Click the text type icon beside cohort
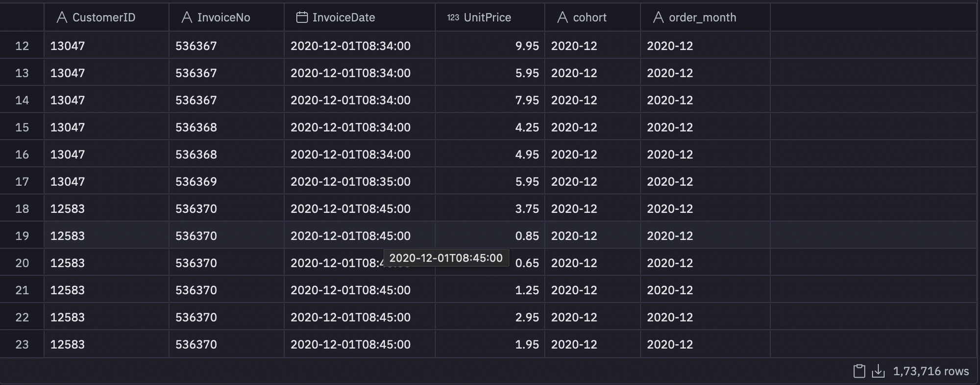Viewport: 980px width, 385px height. [x=563, y=18]
